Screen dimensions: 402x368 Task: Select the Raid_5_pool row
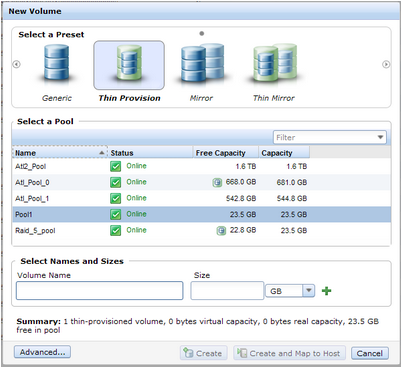tap(201, 230)
